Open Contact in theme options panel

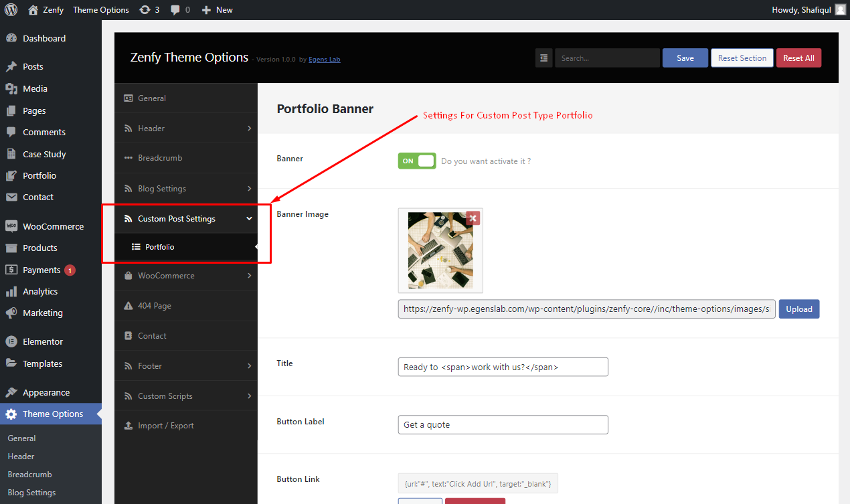186,336
